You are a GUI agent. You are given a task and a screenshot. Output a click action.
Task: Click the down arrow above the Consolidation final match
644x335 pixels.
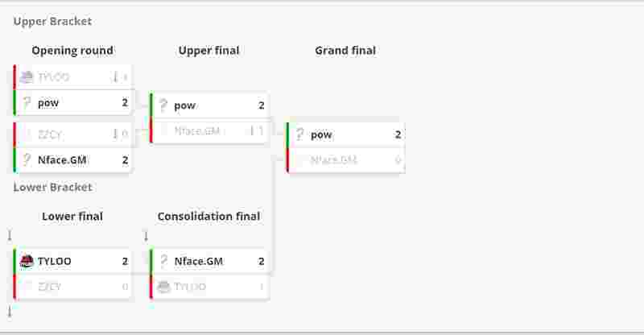point(146,236)
